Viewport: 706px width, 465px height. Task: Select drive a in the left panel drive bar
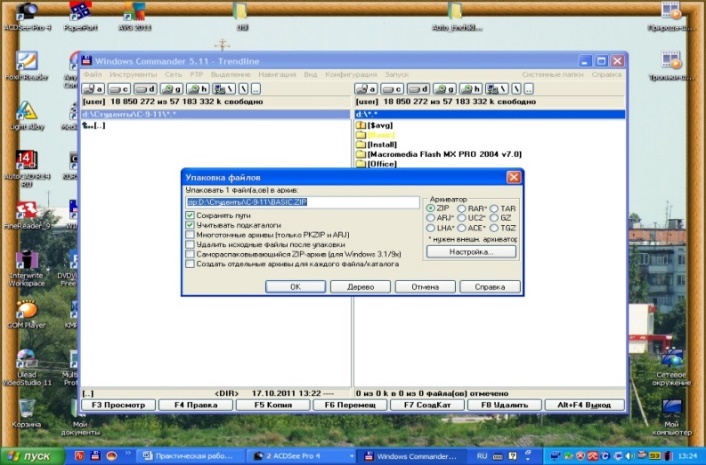coord(93,89)
